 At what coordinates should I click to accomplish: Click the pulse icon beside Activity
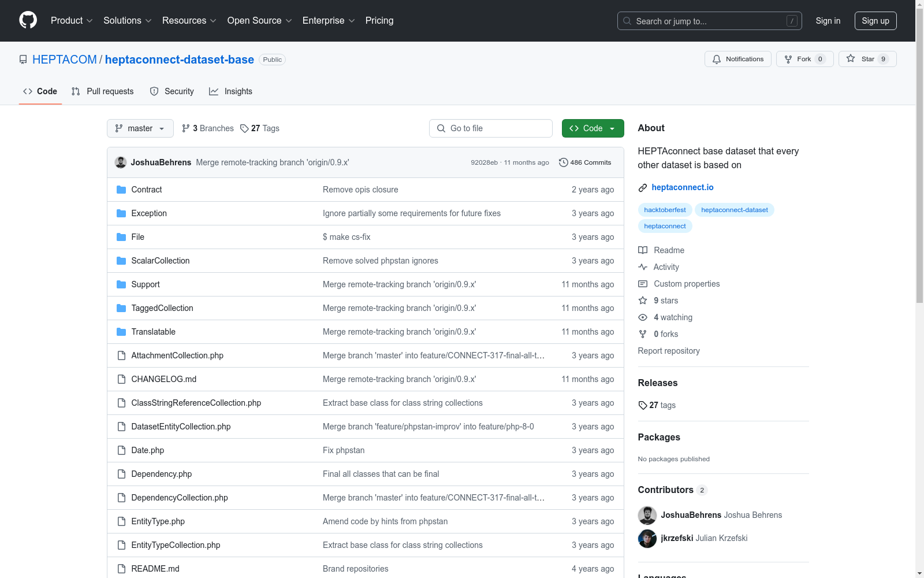click(643, 267)
